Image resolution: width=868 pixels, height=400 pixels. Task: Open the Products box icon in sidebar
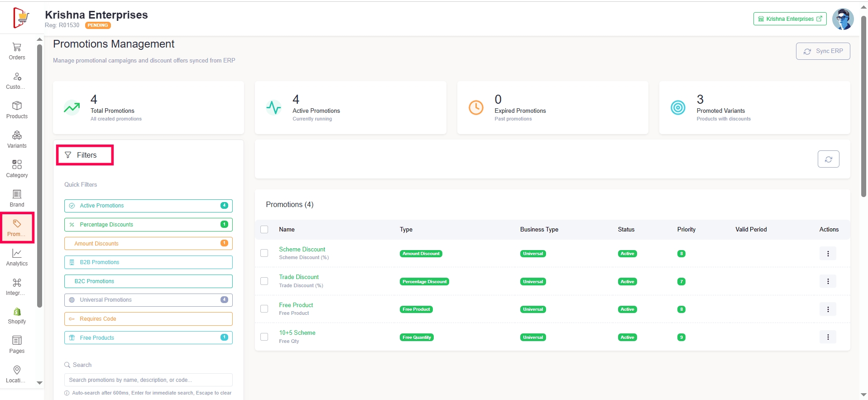click(x=17, y=106)
